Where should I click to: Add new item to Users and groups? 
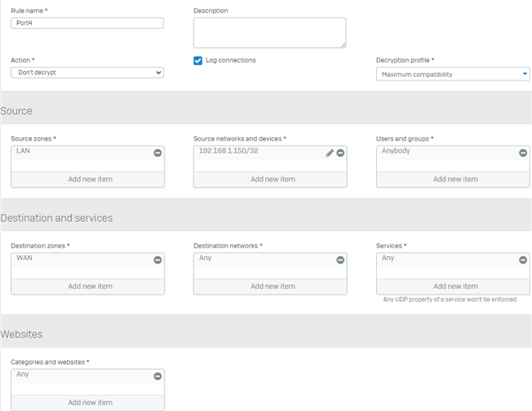click(453, 179)
